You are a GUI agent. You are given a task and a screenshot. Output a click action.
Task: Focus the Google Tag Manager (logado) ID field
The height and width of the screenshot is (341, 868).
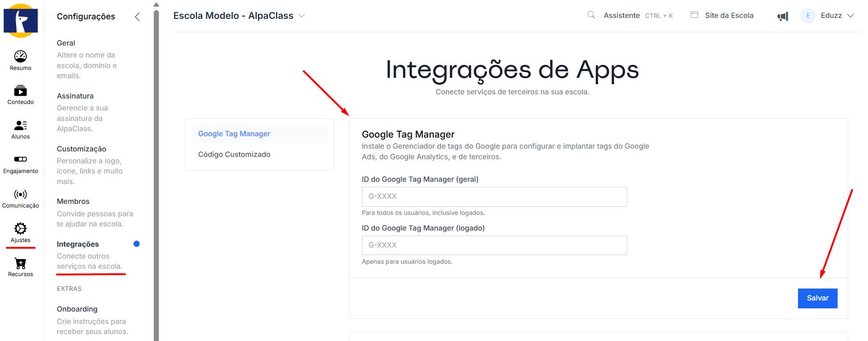494,245
